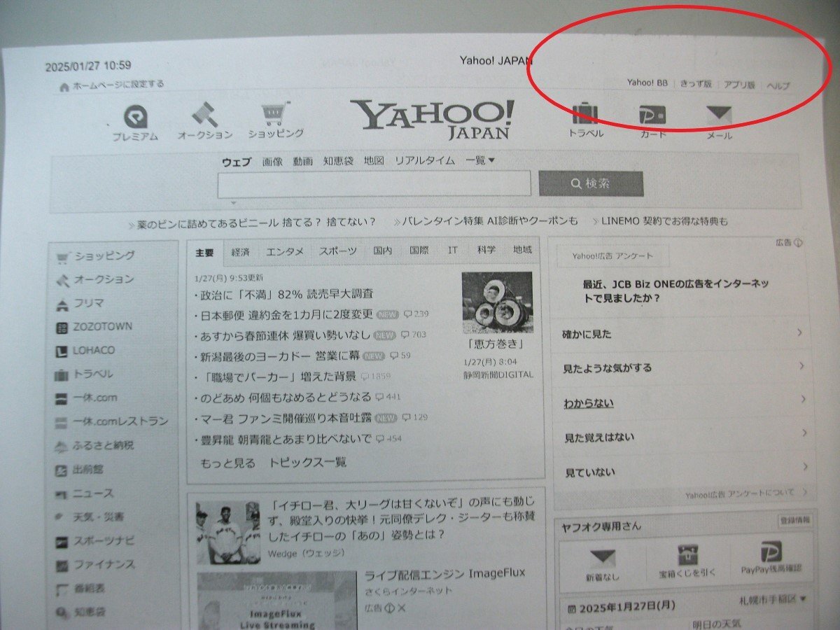The height and width of the screenshot is (630, 840).
Task: Click the sidebar 出前館 icon
Action: 62,470
